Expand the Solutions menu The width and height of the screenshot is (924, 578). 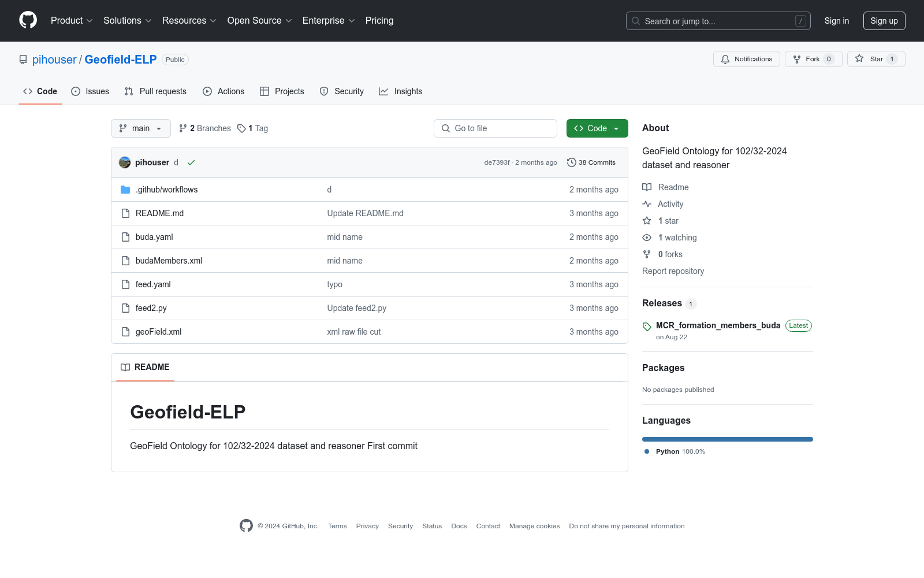tap(128, 20)
